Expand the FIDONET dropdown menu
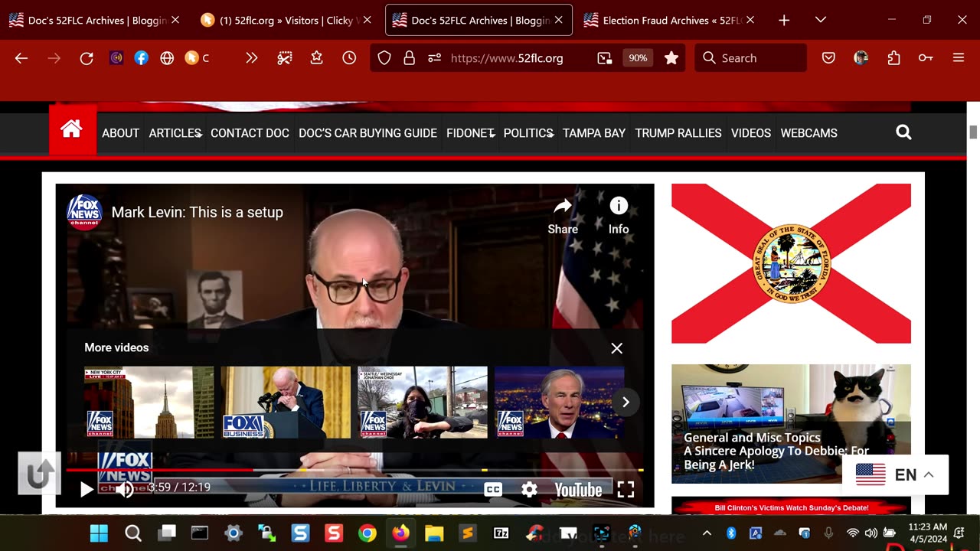 point(471,133)
